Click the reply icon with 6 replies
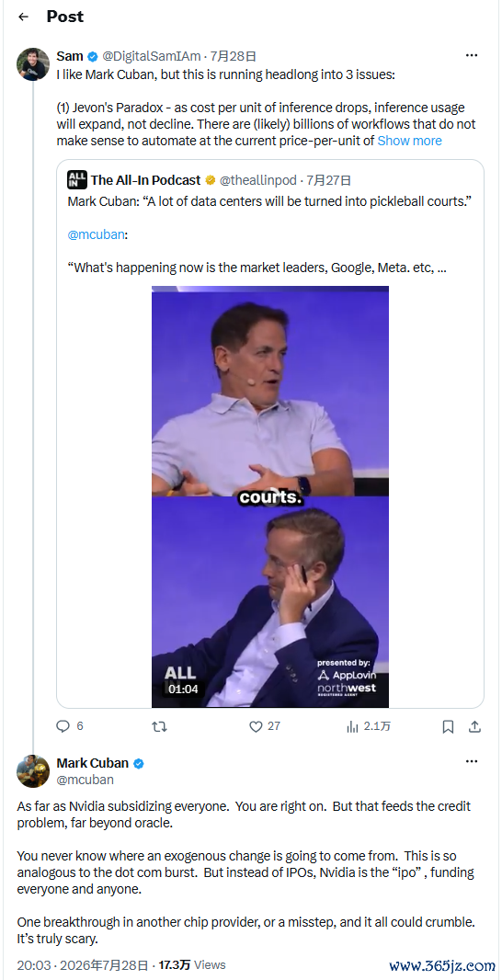Image resolution: width=502 pixels, height=980 pixels. click(x=63, y=726)
